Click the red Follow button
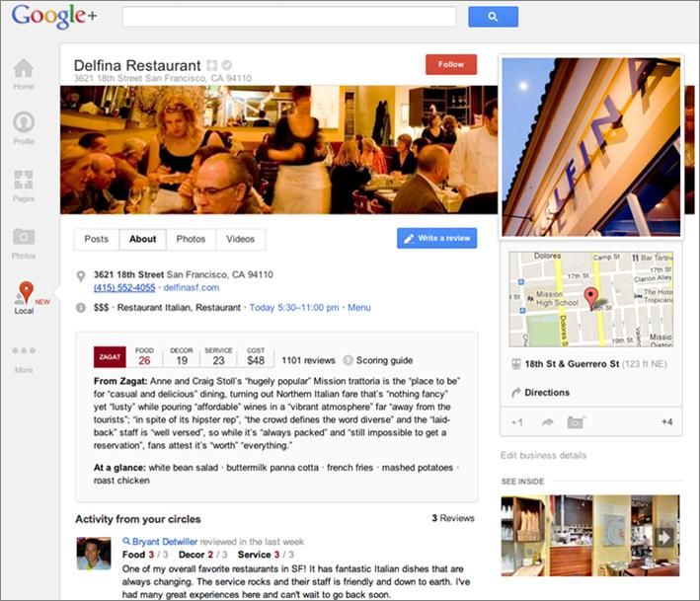The height and width of the screenshot is (601, 700). 451,65
